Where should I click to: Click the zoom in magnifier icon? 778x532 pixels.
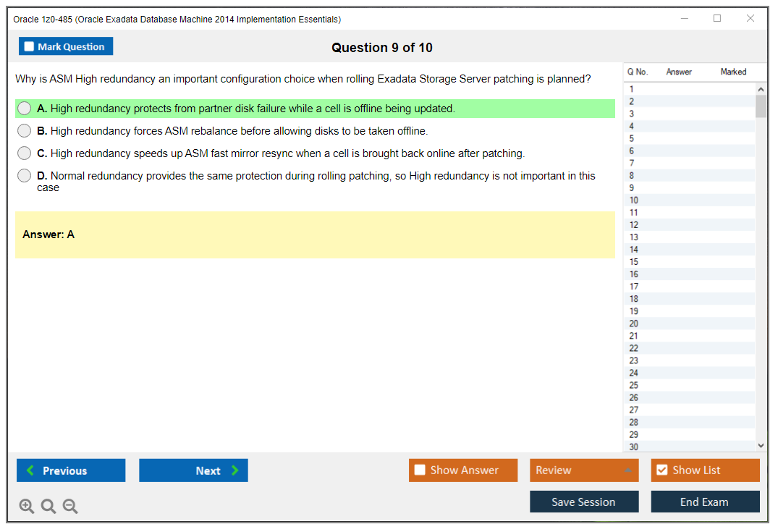(x=27, y=507)
